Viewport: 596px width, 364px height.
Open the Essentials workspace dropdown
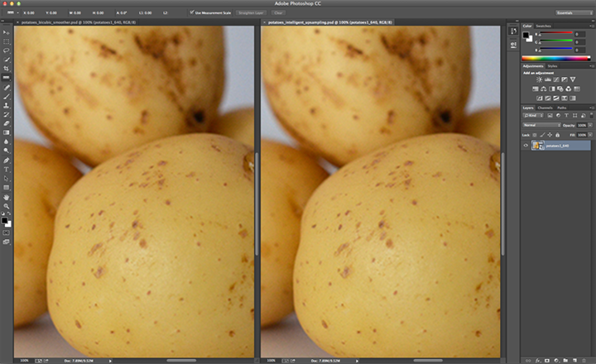point(574,12)
